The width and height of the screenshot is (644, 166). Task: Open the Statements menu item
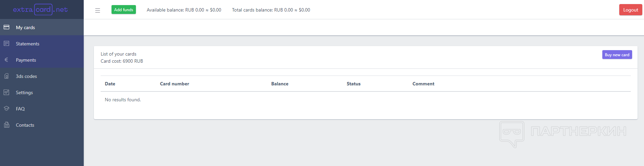click(x=27, y=44)
